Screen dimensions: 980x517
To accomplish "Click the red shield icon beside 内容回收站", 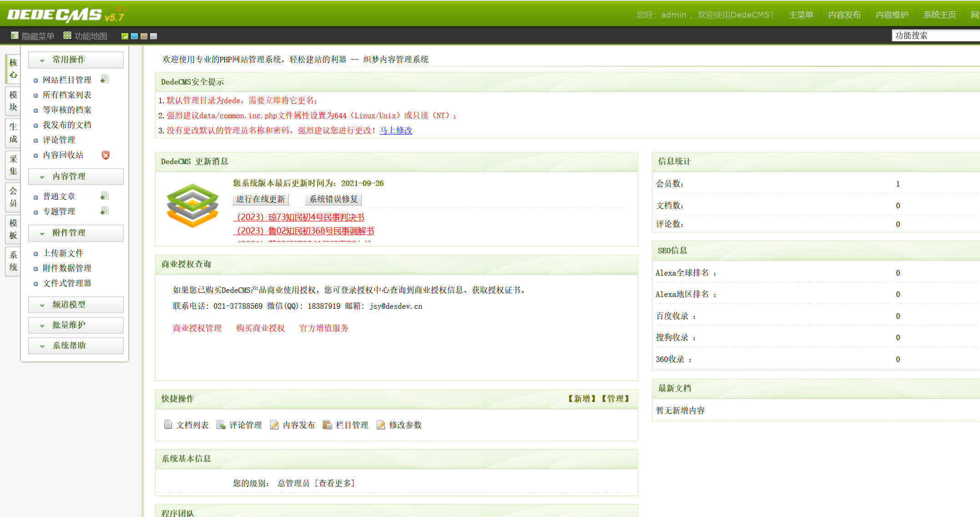I will pyautogui.click(x=106, y=155).
